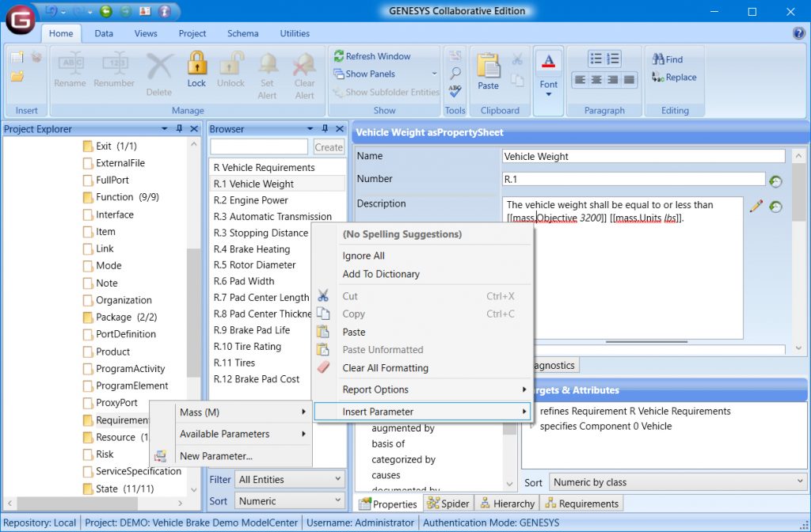Toggle Show Panels option
This screenshot has height=532, width=811.
(375, 73)
